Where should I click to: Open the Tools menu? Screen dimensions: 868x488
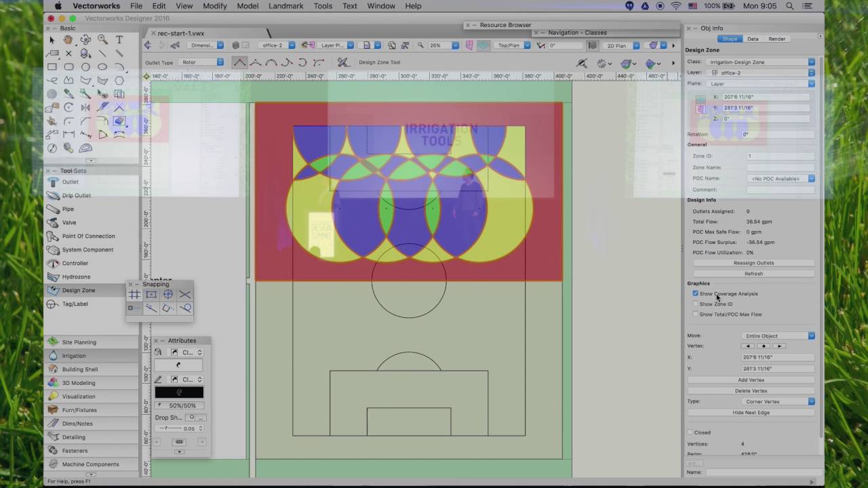[323, 6]
